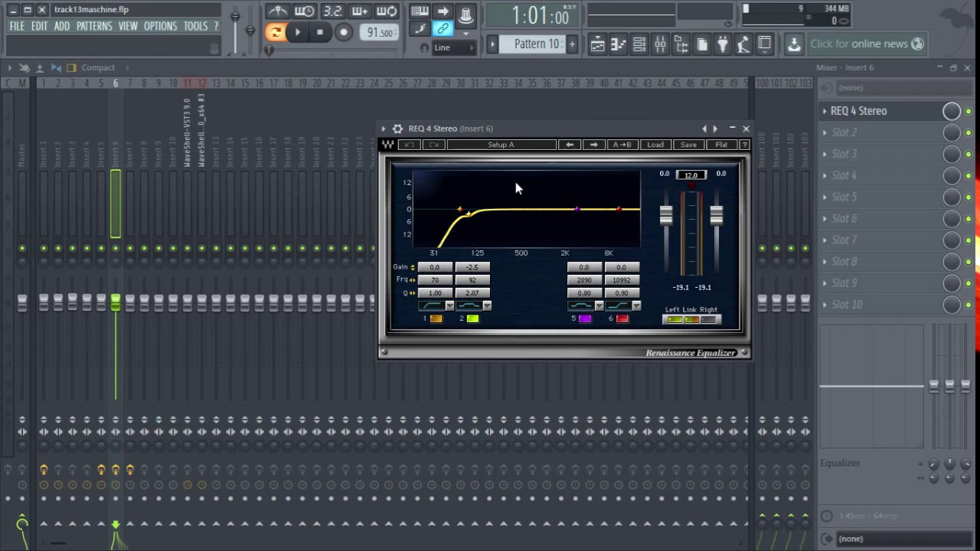The height and width of the screenshot is (551, 980).
Task: Click the left output fader in REQ
Action: 666,216
